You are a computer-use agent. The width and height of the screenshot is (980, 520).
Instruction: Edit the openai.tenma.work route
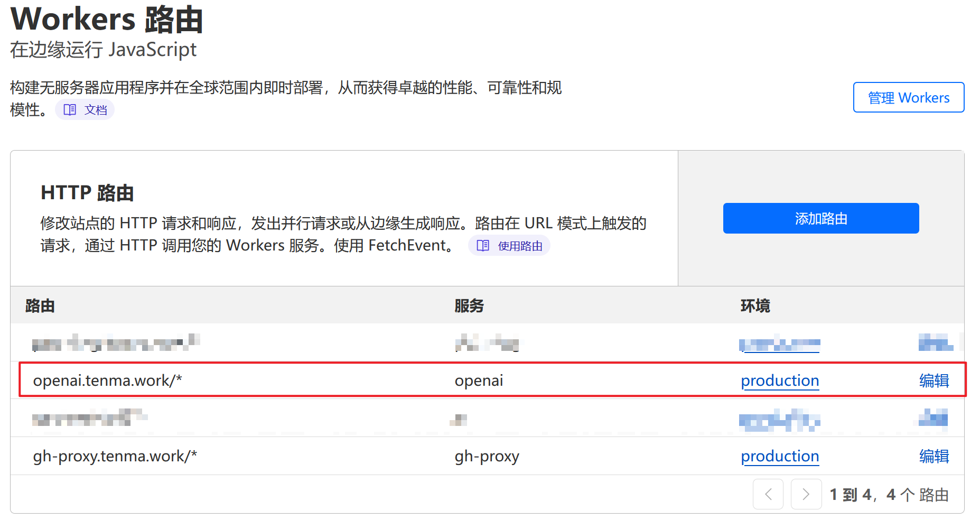[x=934, y=380]
